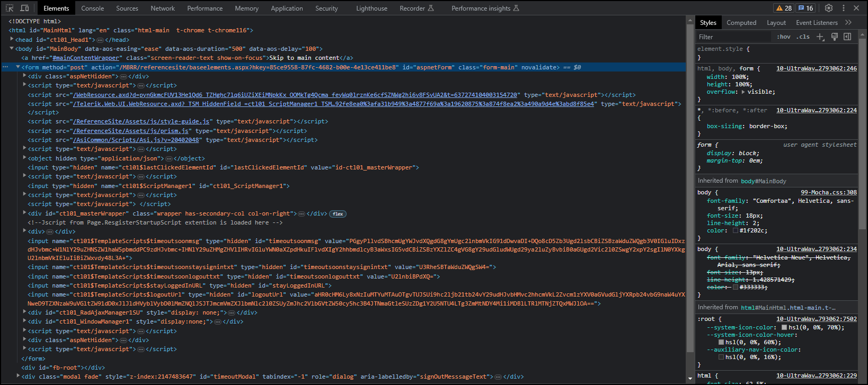Image resolution: width=868 pixels, height=385 pixels.
Task: Open the Lighthouse tab
Action: tap(371, 8)
